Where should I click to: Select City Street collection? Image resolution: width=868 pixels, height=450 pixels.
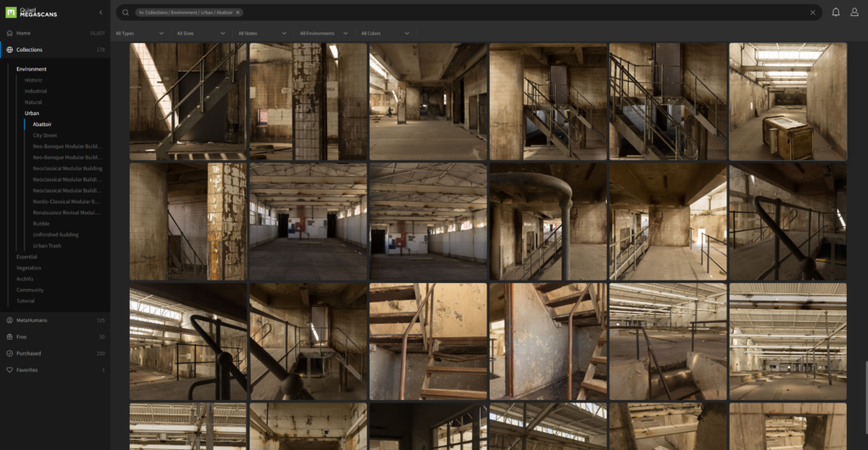[x=45, y=136]
